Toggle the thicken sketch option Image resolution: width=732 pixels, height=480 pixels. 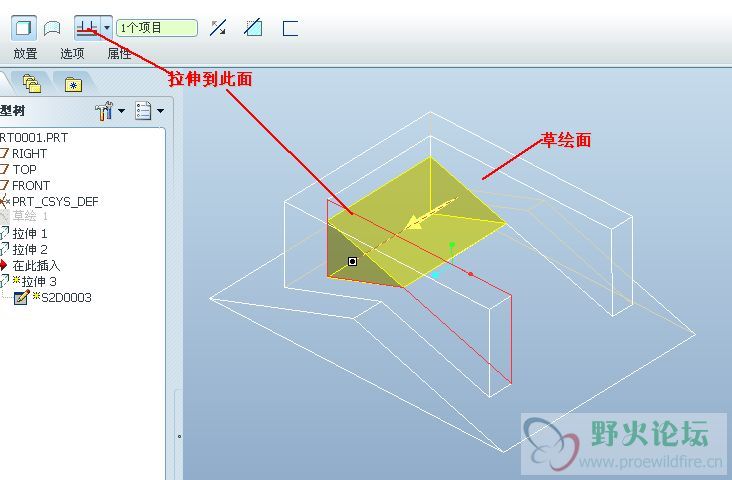point(290,28)
